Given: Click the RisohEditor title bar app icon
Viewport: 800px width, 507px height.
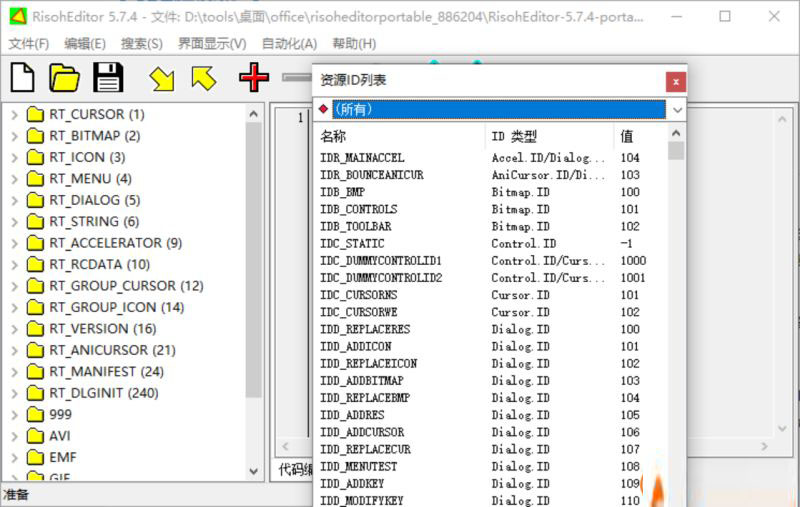Looking at the screenshot, I should [x=17, y=16].
